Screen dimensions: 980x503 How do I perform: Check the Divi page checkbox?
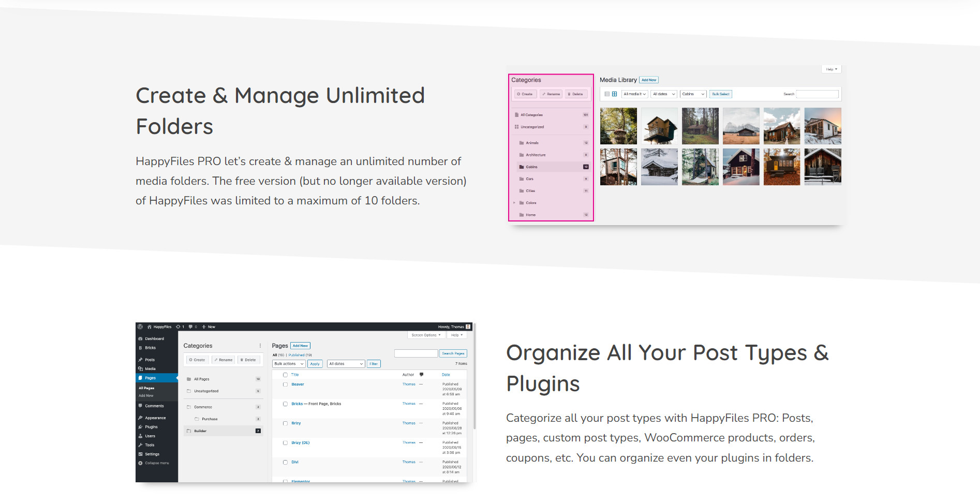tap(285, 462)
